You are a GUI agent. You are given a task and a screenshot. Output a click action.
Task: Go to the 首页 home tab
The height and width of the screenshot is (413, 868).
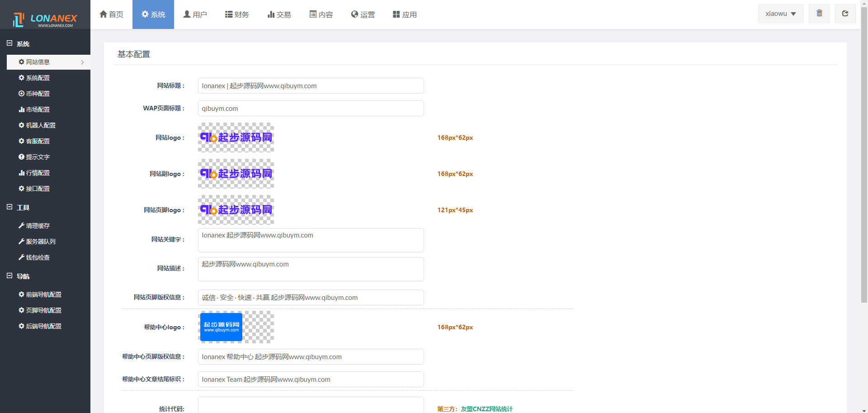click(111, 14)
